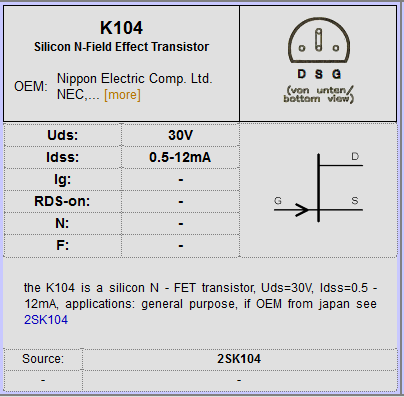Click the Source: label cell

pyautogui.click(x=43, y=359)
